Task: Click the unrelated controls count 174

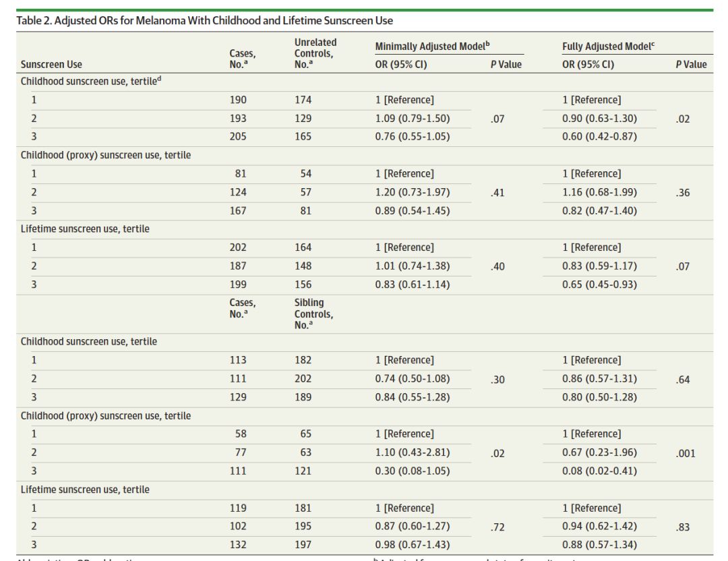Action: click(x=303, y=100)
